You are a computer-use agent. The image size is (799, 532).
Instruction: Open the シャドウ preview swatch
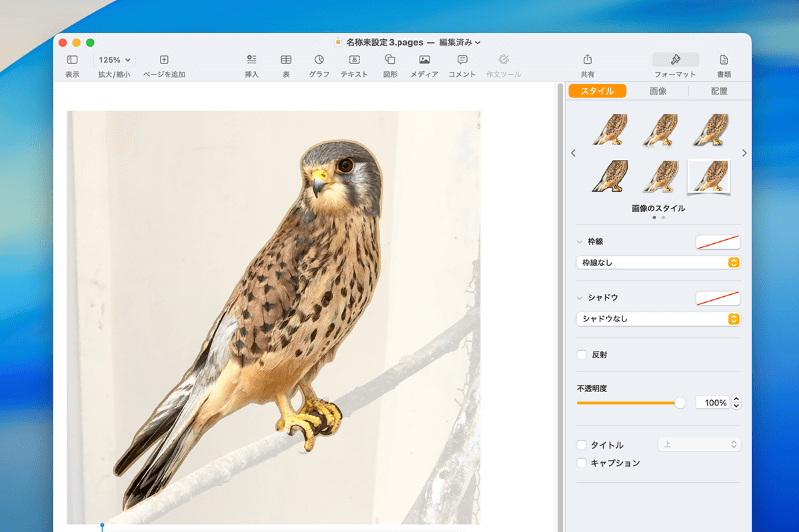(x=717, y=298)
